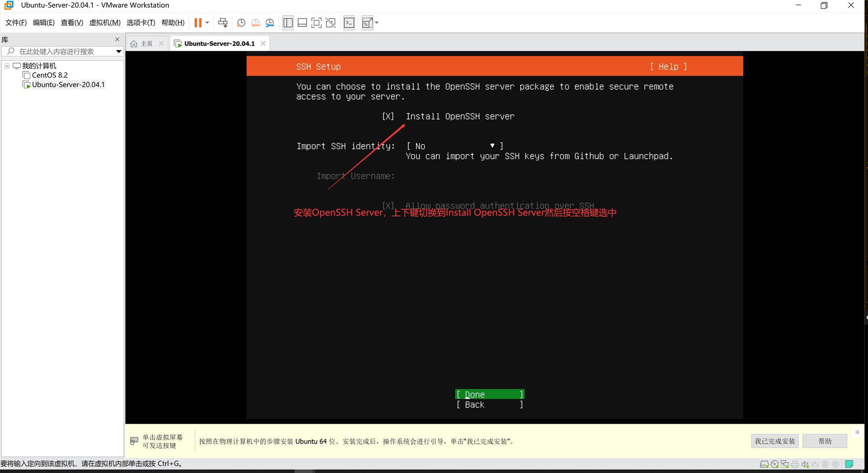Open the Import SSH identity dropdown
Viewport: 868px width, 473px height.
coord(455,146)
